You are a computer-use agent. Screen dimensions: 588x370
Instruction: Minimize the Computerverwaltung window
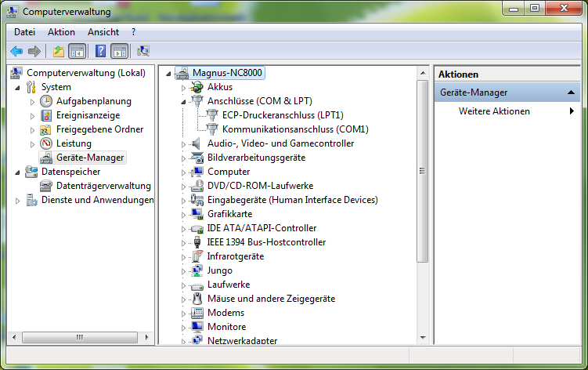click(x=514, y=9)
